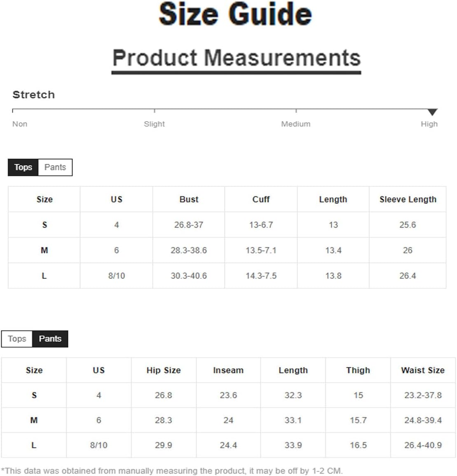The width and height of the screenshot is (457, 476).
Task: Click the Inseam column header
Action: tap(228, 370)
